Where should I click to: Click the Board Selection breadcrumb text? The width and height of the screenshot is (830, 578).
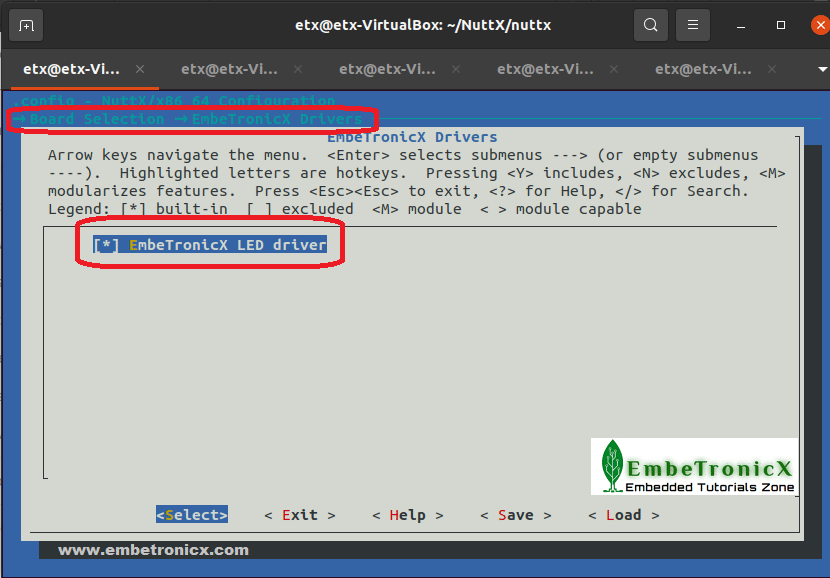pyautogui.click(x=97, y=119)
